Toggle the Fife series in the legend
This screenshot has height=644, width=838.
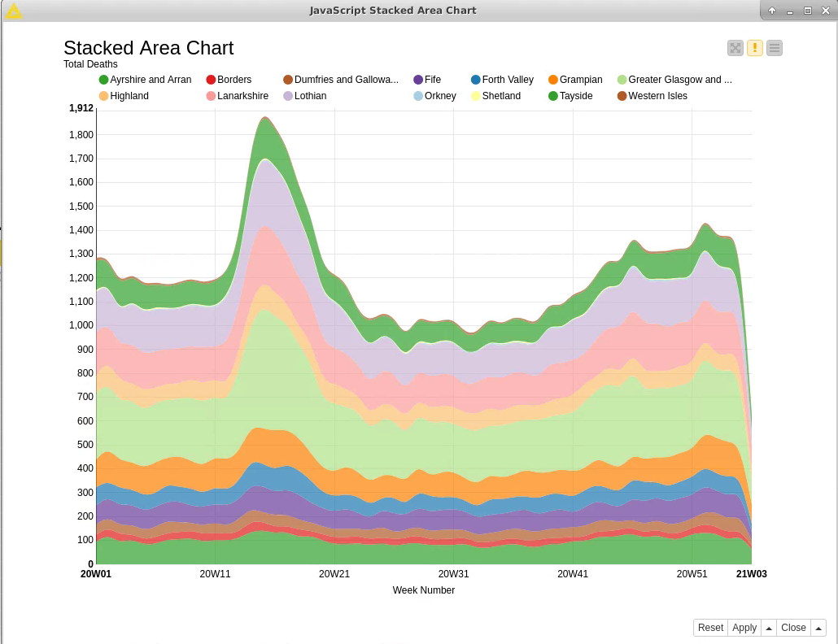point(432,80)
